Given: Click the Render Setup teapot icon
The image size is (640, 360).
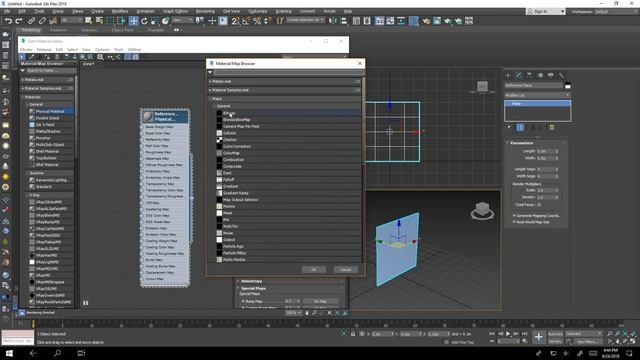Looking at the screenshot, I should pos(426,21).
